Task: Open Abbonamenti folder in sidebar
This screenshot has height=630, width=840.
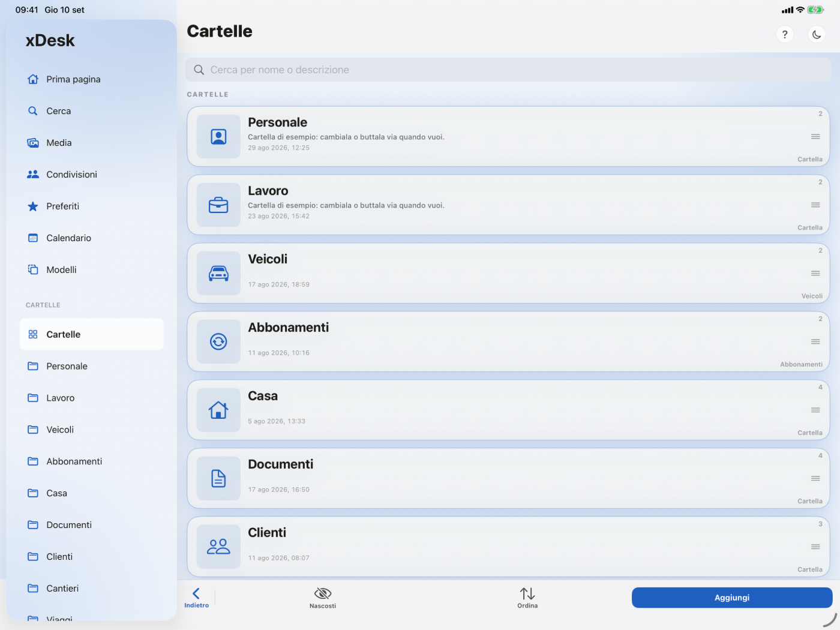Action: pos(91,461)
